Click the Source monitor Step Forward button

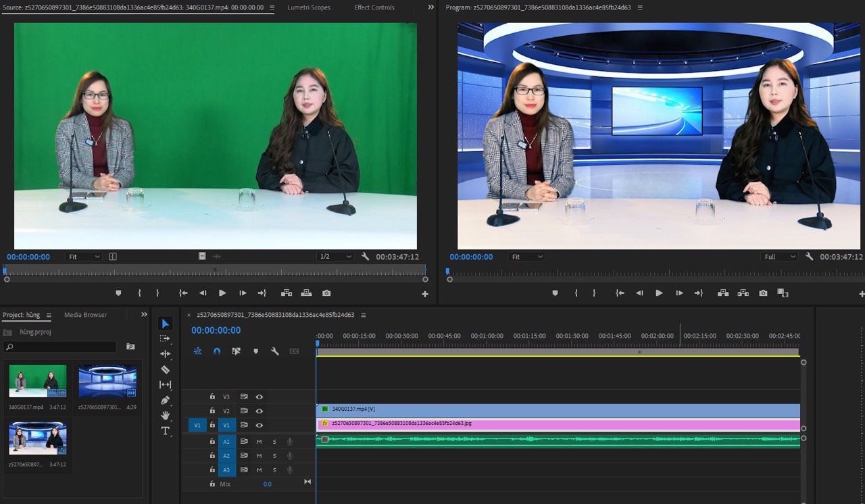coord(243,293)
